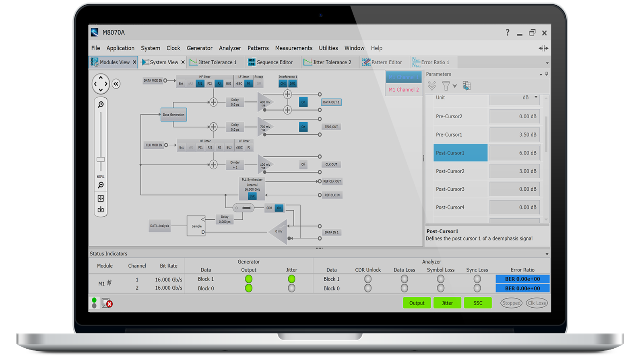Click the zoom slider handle
The image size is (644, 362).
[101, 159]
